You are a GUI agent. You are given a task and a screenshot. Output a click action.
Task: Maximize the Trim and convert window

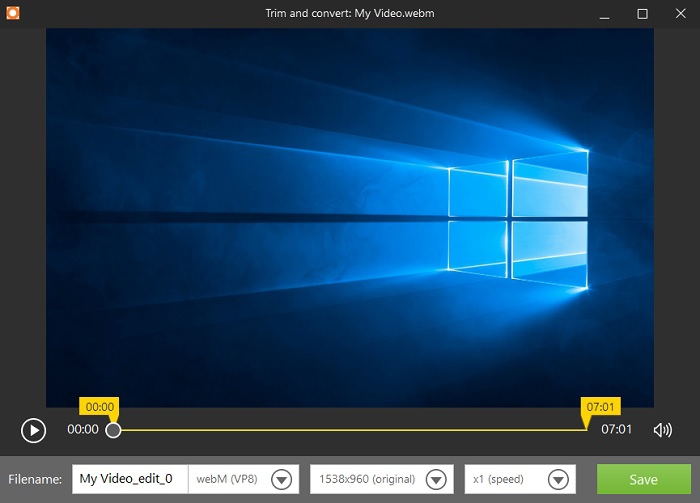642,14
